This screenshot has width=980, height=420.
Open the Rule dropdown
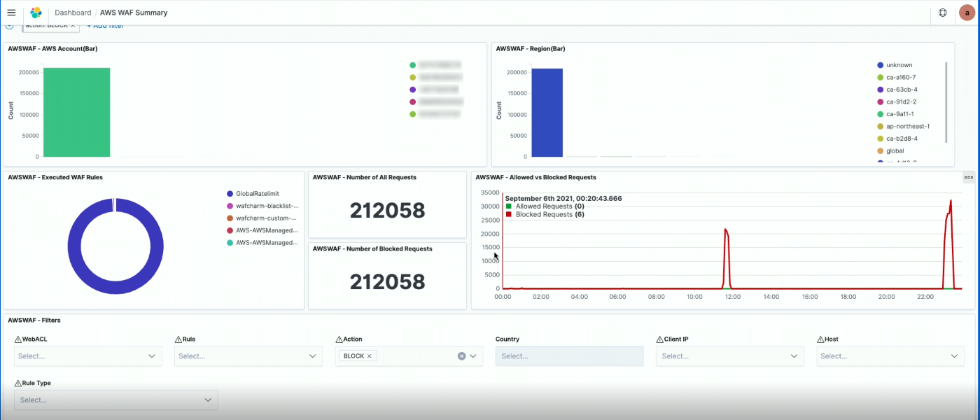248,356
